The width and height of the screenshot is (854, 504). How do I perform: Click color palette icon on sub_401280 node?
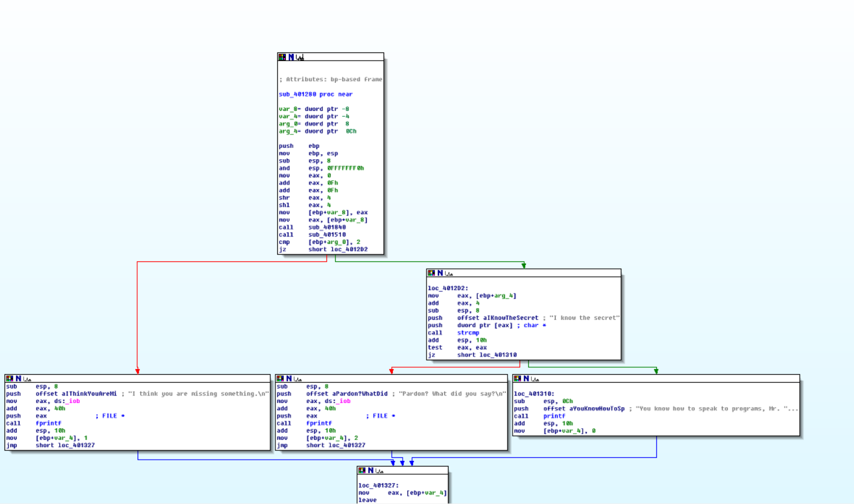tap(282, 57)
